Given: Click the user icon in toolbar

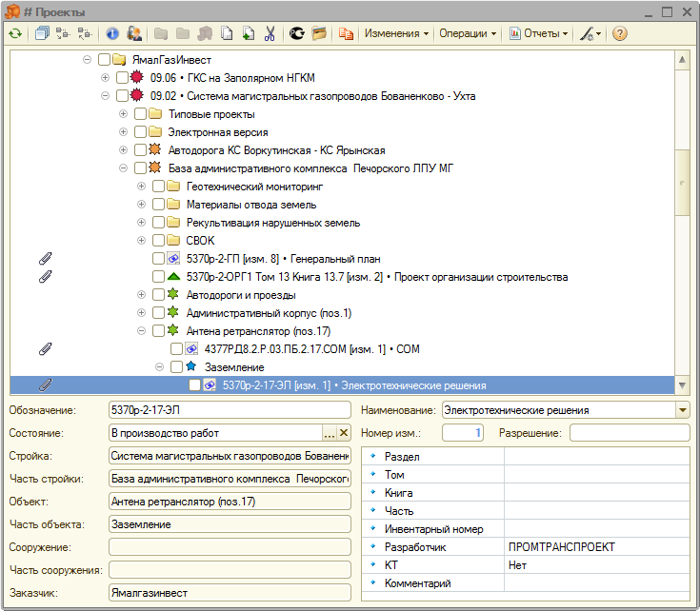Looking at the screenshot, I should point(133,33).
